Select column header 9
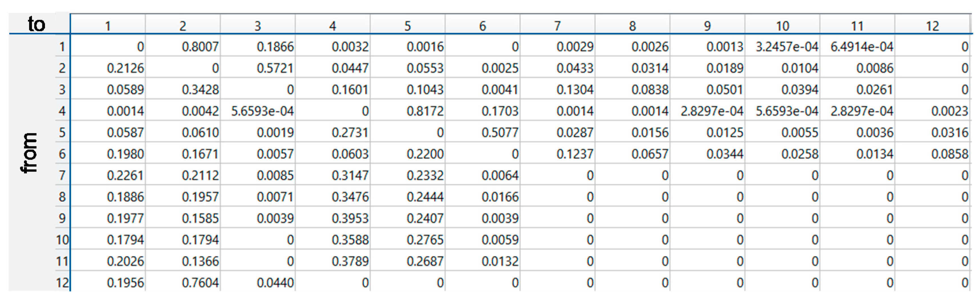The width and height of the screenshot is (980, 308). tap(707, 26)
